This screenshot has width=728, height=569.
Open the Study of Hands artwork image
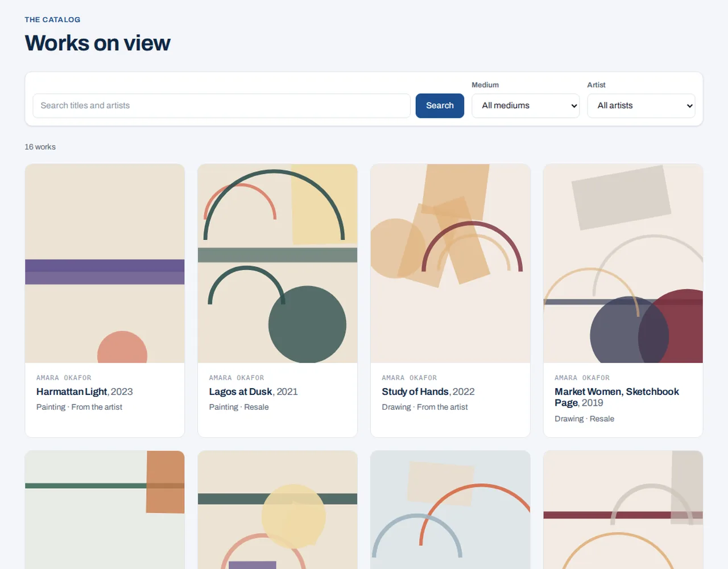click(450, 263)
